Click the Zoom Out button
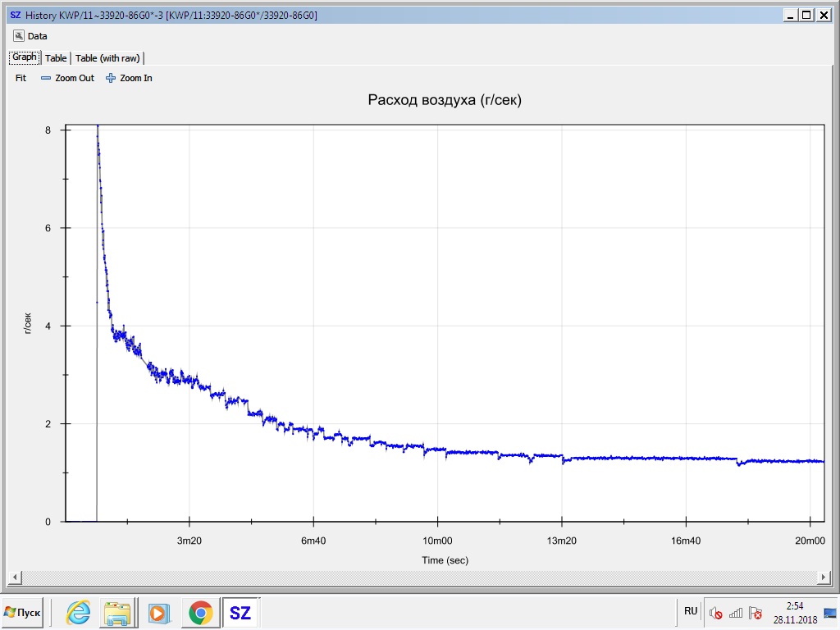 point(67,78)
